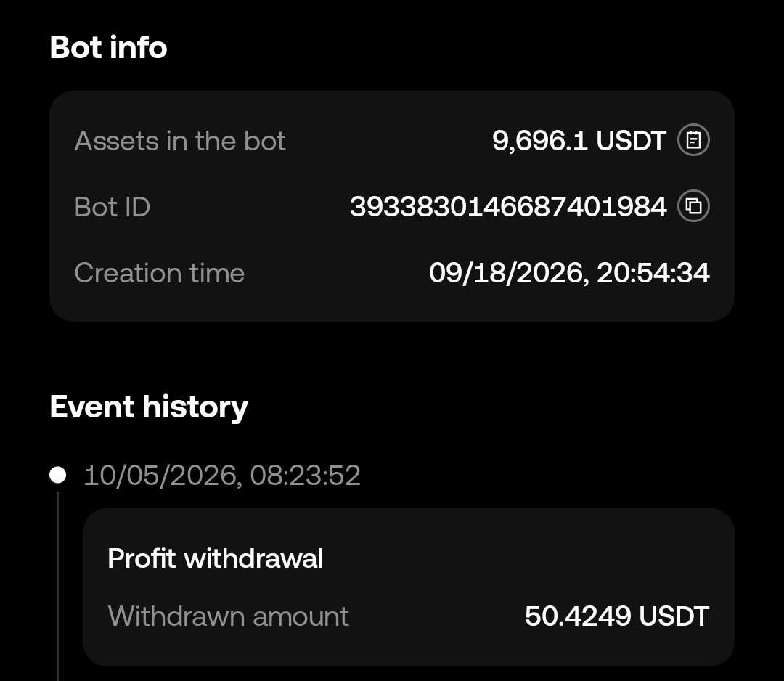Open the assets details clipboard icon
This screenshot has height=681, width=784.
[x=693, y=140]
